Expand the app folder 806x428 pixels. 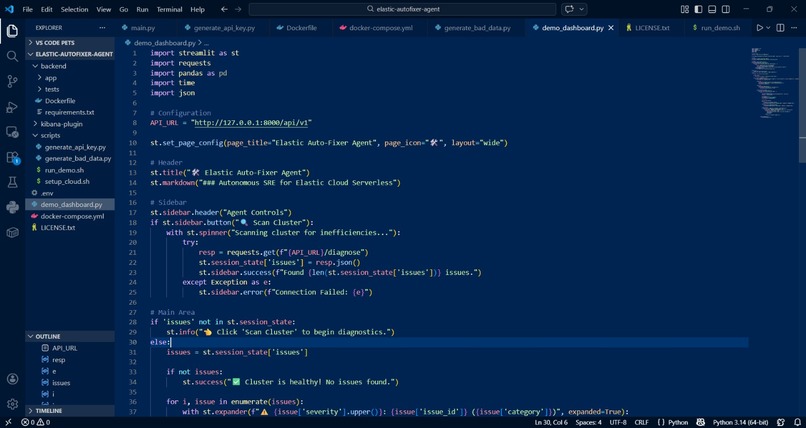pos(70,78)
